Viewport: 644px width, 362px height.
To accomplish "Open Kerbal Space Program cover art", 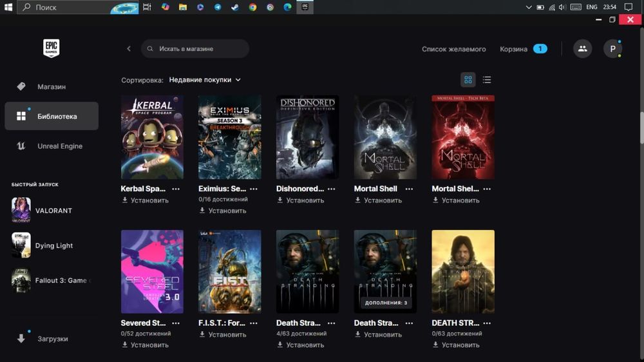I will [x=152, y=137].
